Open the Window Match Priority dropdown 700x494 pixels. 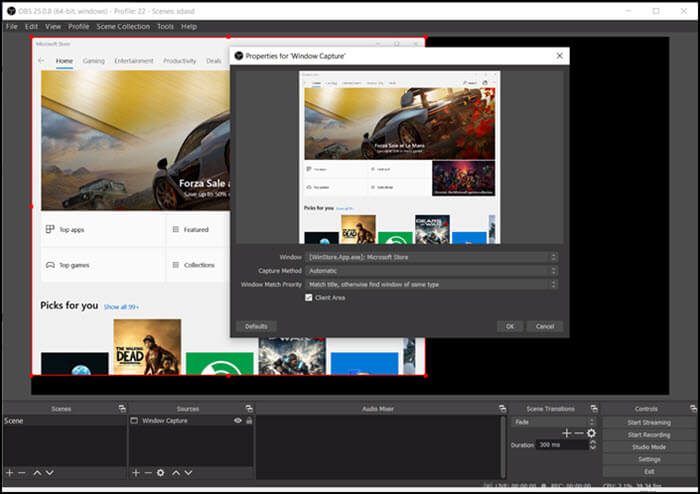point(430,284)
